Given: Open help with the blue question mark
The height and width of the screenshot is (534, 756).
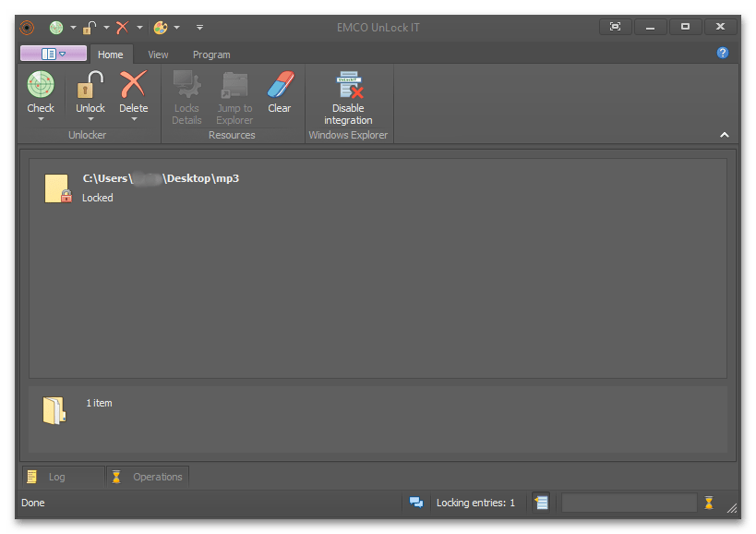Looking at the screenshot, I should point(723,53).
